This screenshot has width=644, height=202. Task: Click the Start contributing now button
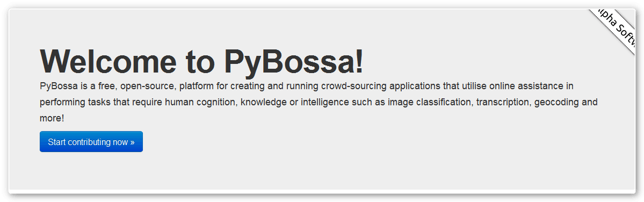pyautogui.click(x=91, y=142)
